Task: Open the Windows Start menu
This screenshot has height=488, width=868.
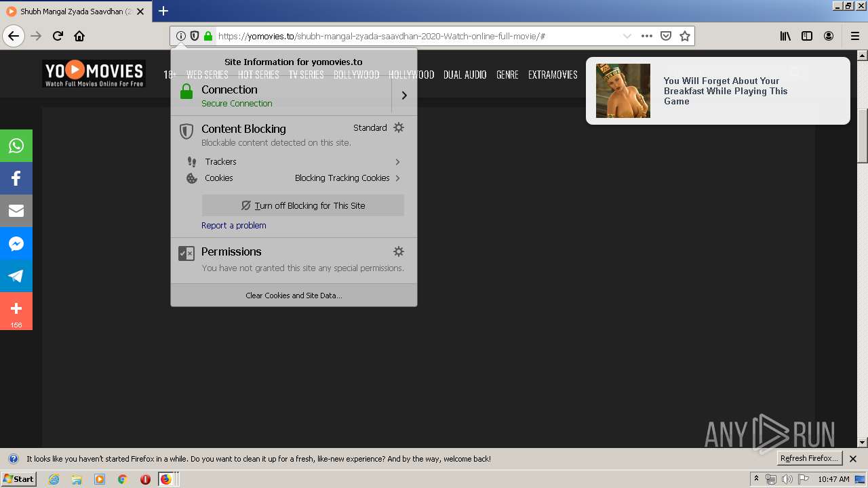Action: pyautogui.click(x=19, y=479)
